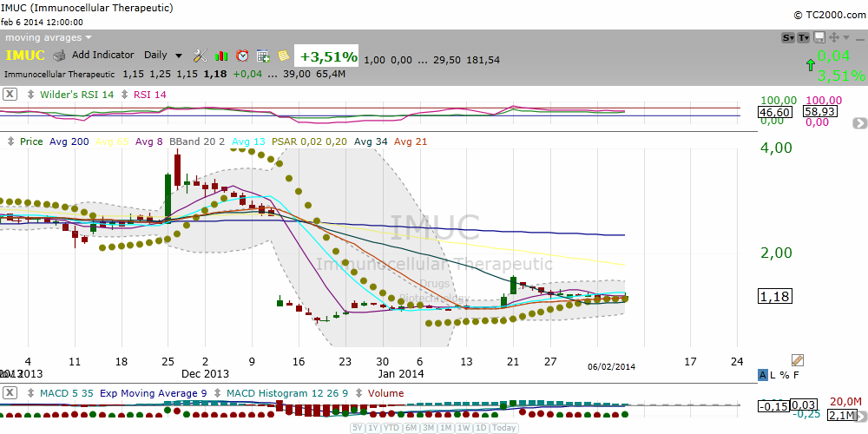Image resolution: width=868 pixels, height=434 pixels.
Task: Click the 06/02/2014 date marker
Action: click(x=611, y=366)
